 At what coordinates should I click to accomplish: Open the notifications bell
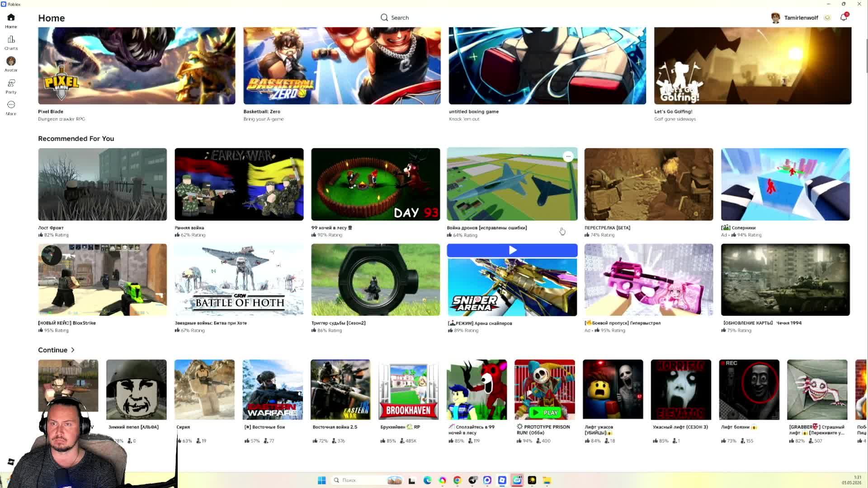coord(844,17)
